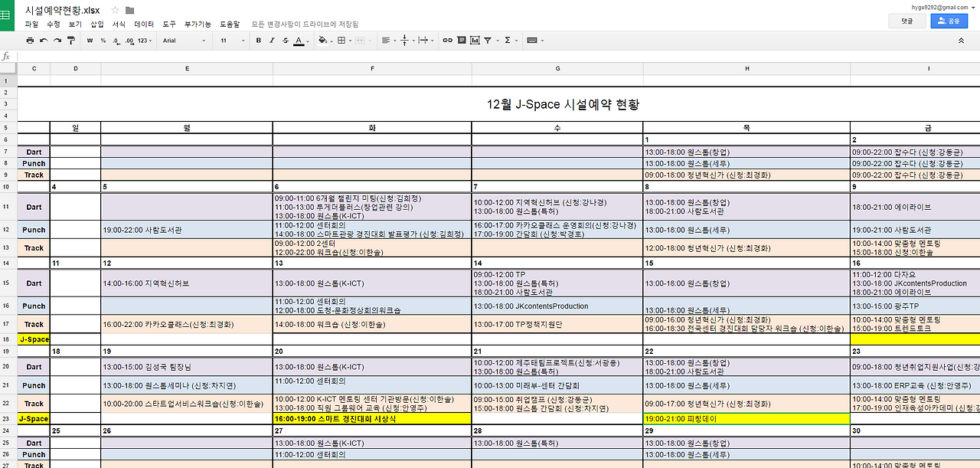Open the 파일 menu
Image resolution: width=980 pixels, height=468 pixels.
click(x=31, y=25)
